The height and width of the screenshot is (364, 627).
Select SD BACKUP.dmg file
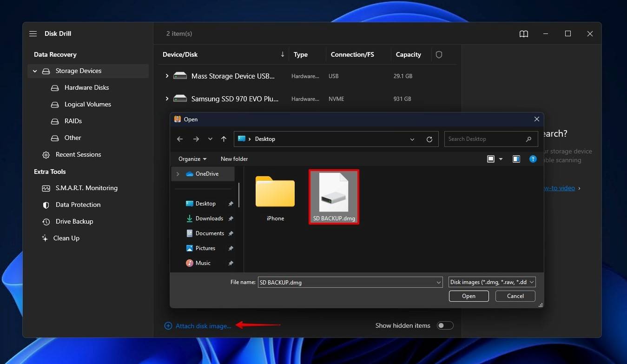[x=334, y=197]
